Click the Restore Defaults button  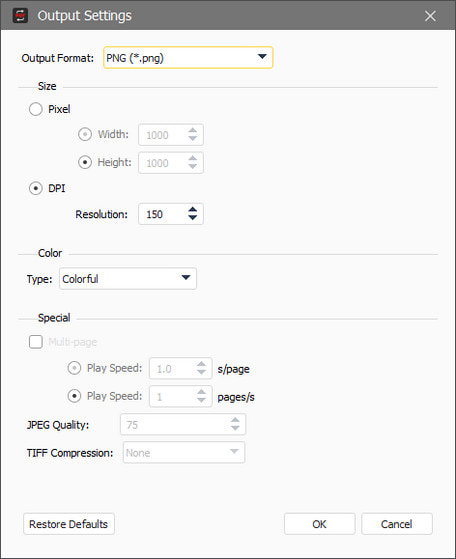pyautogui.click(x=69, y=524)
